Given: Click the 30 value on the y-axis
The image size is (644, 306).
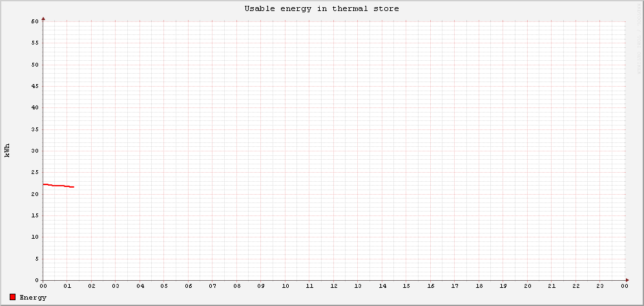Looking at the screenshot, I should (35, 151).
